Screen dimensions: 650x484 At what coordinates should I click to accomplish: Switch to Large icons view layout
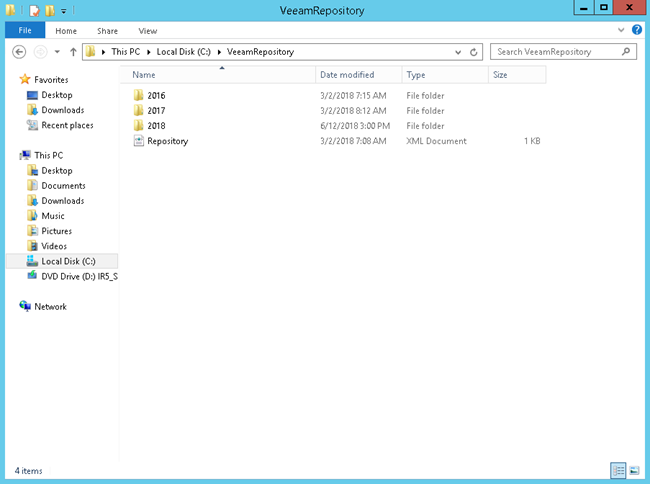point(634,471)
